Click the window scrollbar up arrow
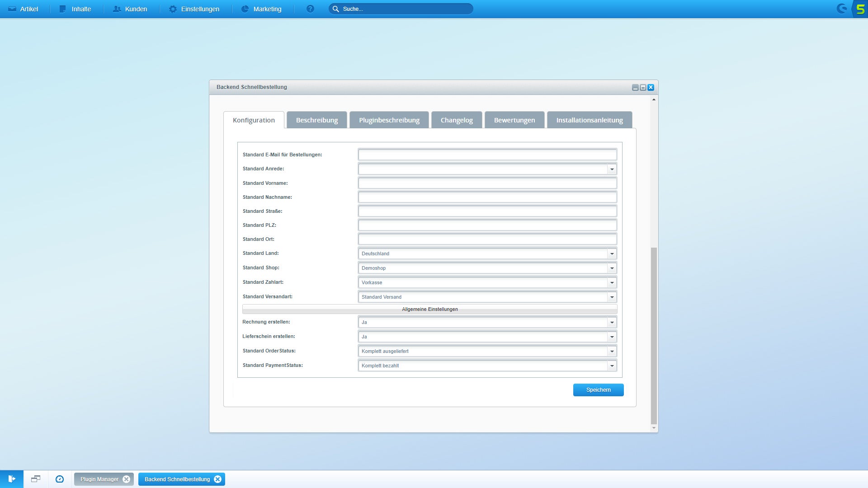Screen dimensions: 868x488 coord(654,99)
